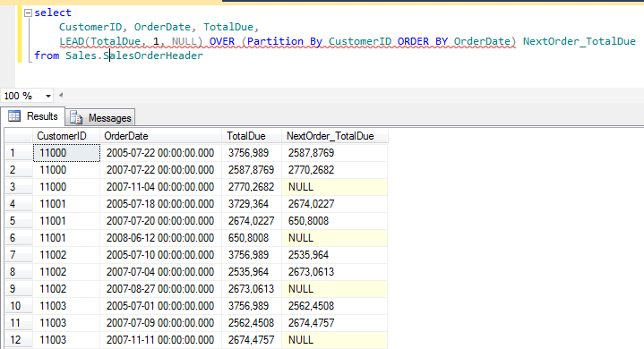
Task: Click the select keyword in the editor
Action: coord(53,13)
